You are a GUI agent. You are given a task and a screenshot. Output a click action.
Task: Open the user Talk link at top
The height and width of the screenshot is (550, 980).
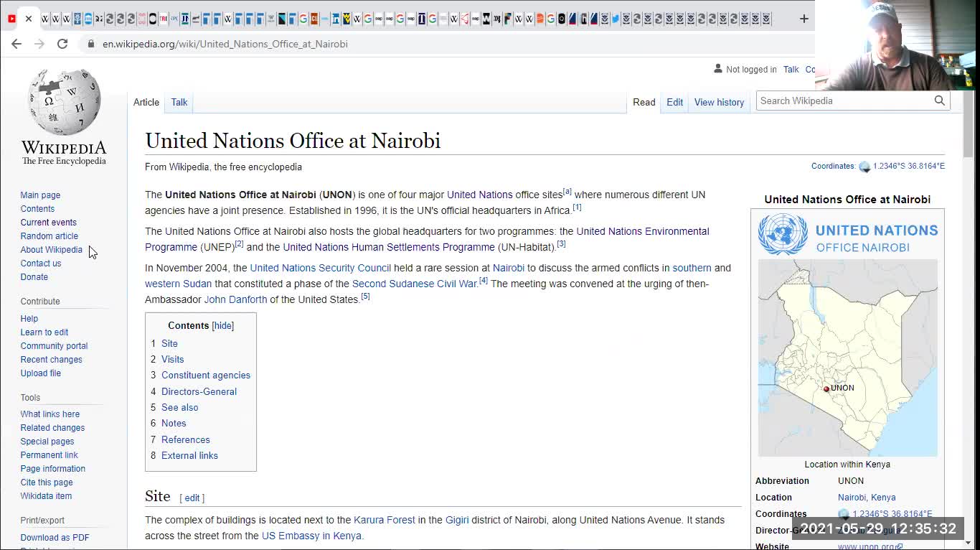[x=791, y=70]
